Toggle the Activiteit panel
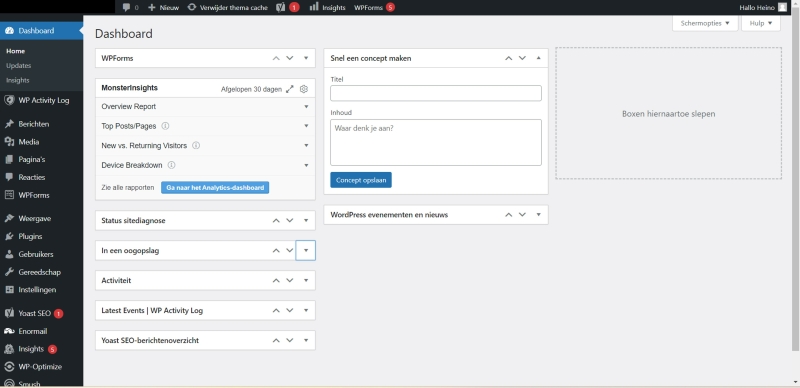The height and width of the screenshot is (388, 800). pos(306,281)
